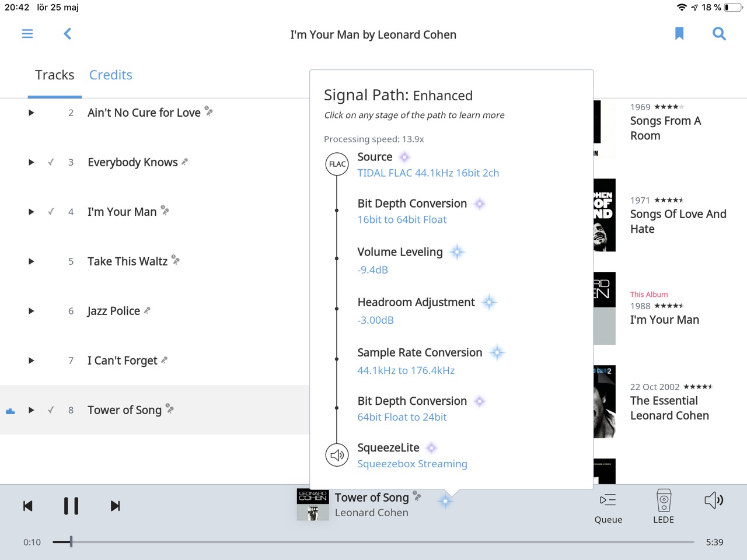Click the bookmark icon
Viewport: 747px width, 560px height.
point(679,34)
